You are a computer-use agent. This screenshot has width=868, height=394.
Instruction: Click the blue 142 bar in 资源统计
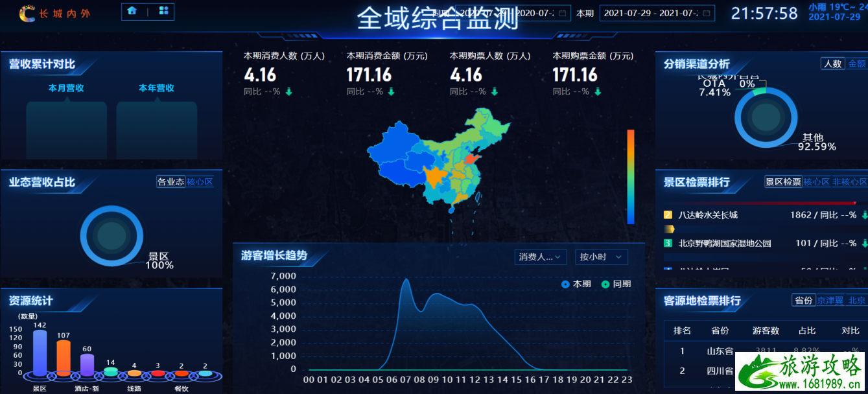[40, 352]
